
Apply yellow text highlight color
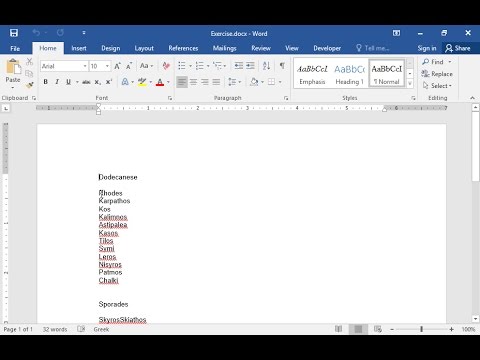pyautogui.click(x=142, y=82)
